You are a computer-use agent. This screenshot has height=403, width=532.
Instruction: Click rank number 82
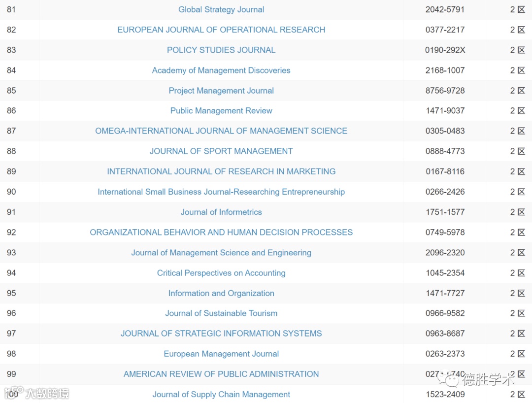click(x=11, y=30)
